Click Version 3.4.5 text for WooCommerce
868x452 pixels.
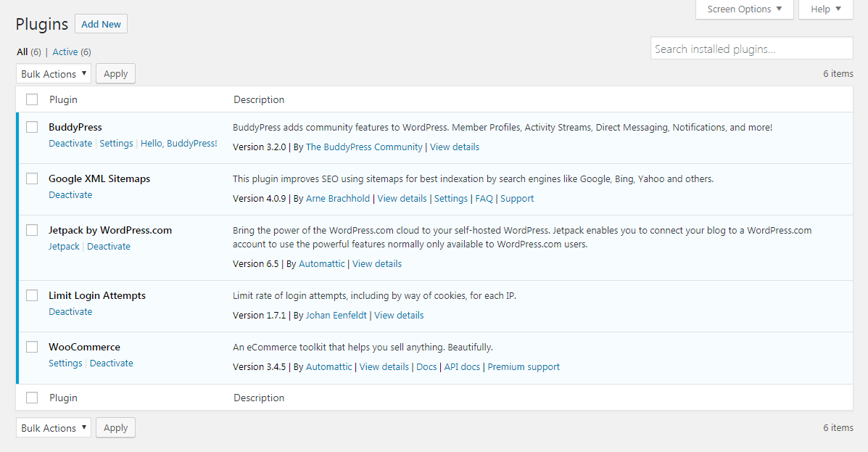(x=259, y=366)
